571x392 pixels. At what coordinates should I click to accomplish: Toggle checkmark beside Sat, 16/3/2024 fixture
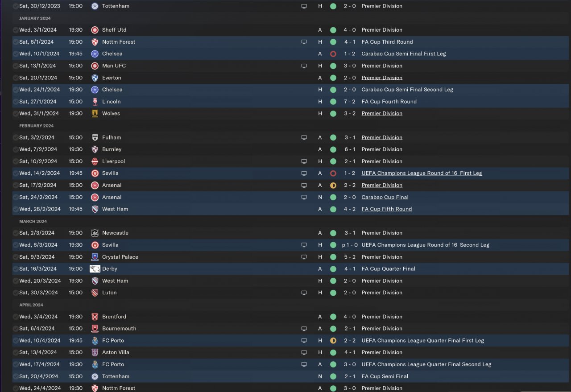tap(16, 269)
